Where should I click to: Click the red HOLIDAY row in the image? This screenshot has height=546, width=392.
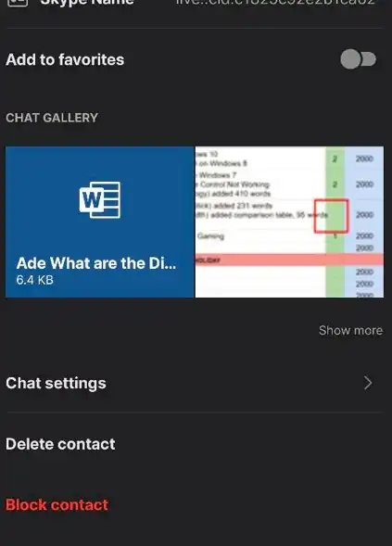289,260
